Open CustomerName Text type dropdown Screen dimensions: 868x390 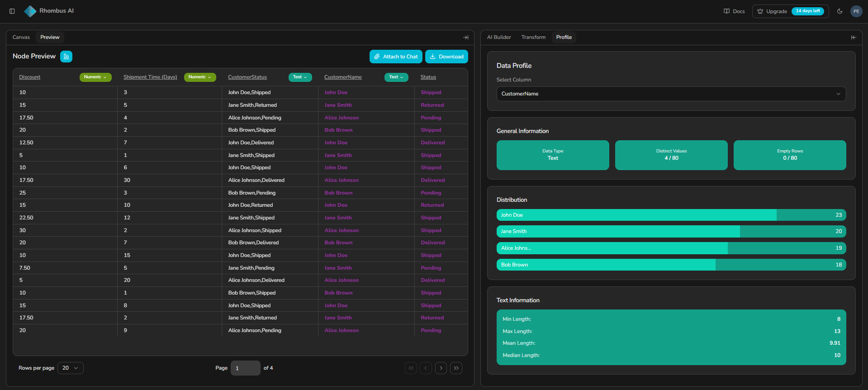click(x=397, y=77)
